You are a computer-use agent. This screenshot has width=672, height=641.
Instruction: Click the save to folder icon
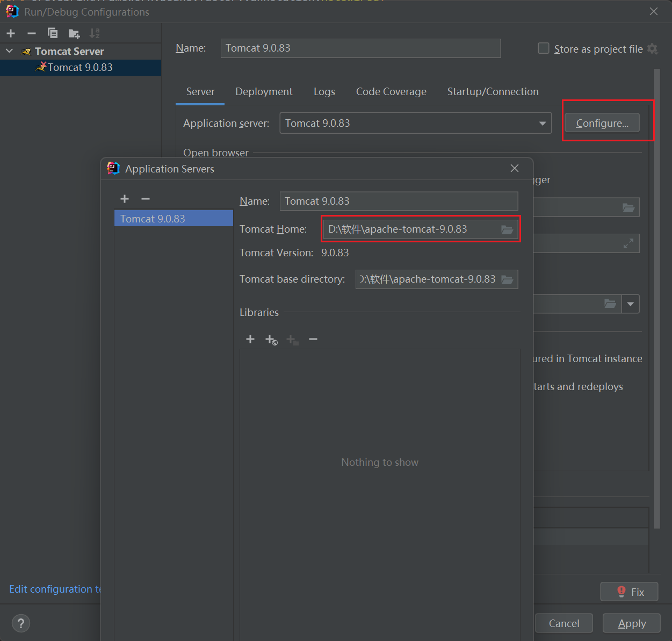pos(74,34)
